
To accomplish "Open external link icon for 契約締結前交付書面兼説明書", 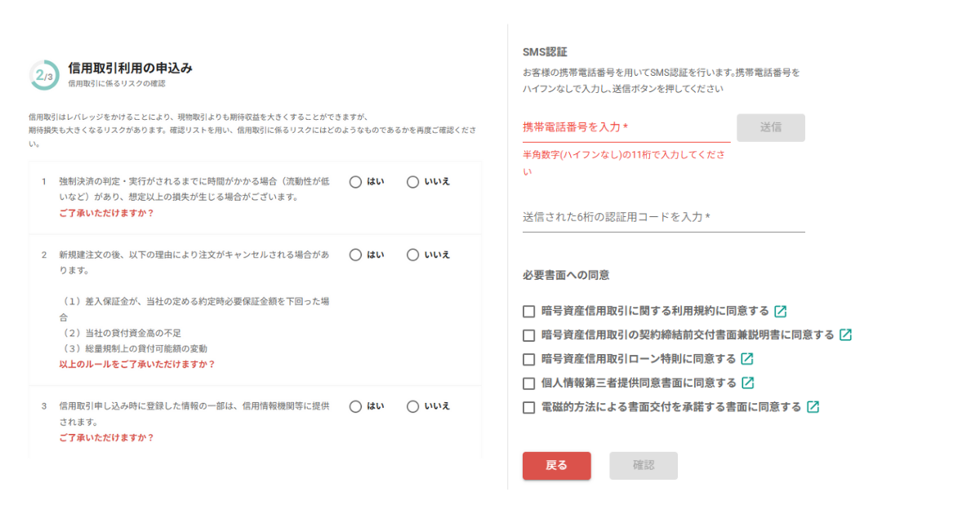I will click(846, 335).
